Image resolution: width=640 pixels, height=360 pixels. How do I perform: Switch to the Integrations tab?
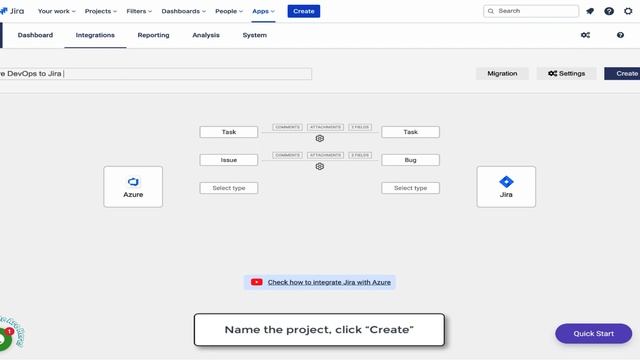pos(95,35)
